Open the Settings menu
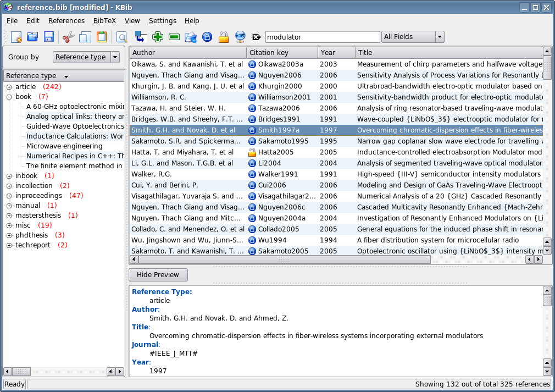The image size is (555, 392). pos(163,20)
